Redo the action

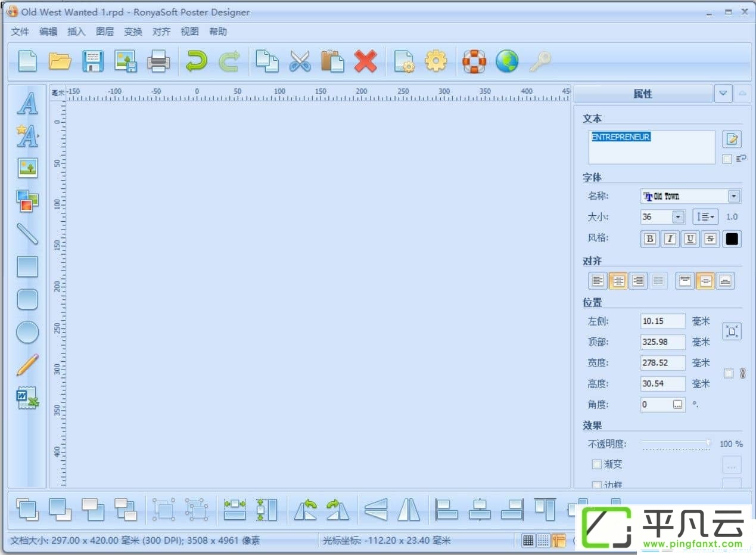[x=229, y=61]
